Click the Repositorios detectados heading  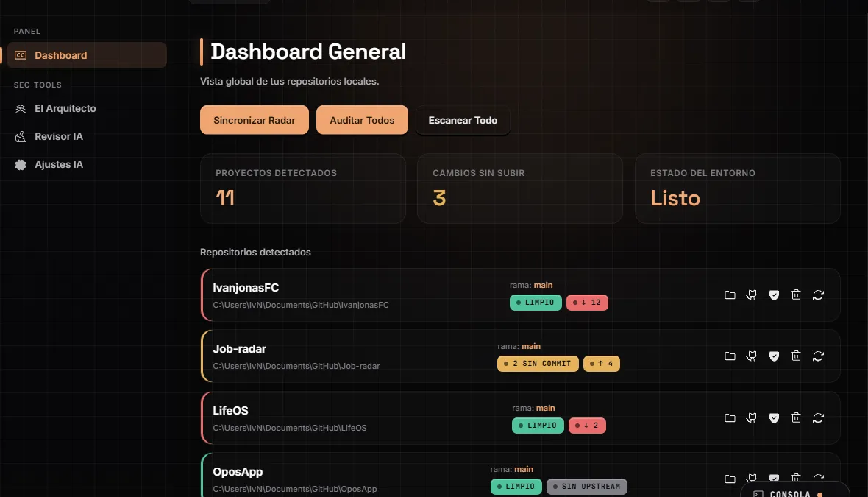255,252
